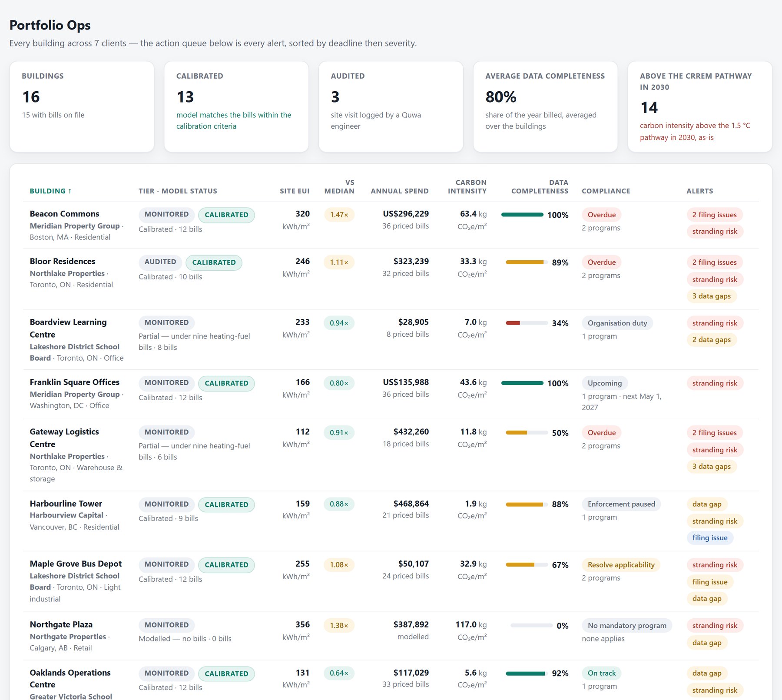Viewport: 782px width, 700px height.
Task: Open Bloor Residences 3 data gaps alert
Action: point(712,296)
